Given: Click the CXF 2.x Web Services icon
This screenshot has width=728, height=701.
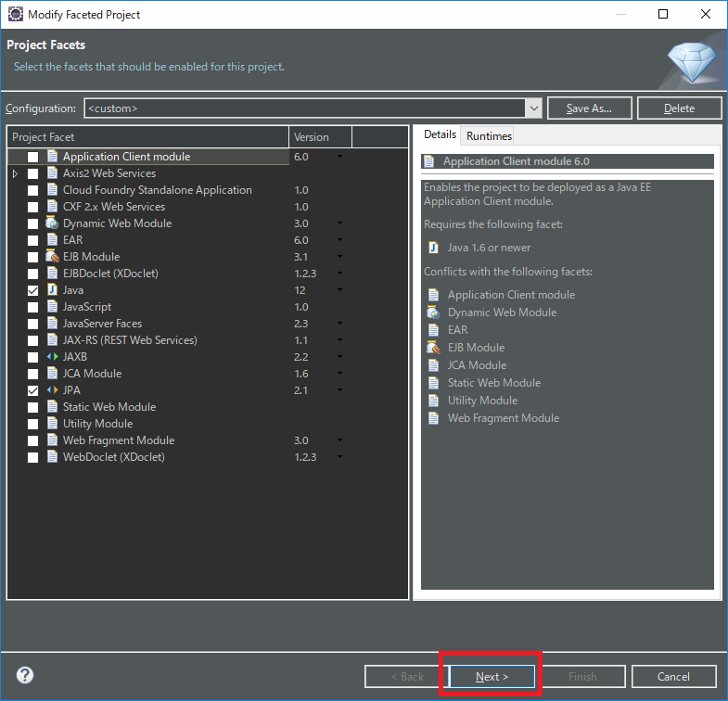Looking at the screenshot, I should (53, 207).
